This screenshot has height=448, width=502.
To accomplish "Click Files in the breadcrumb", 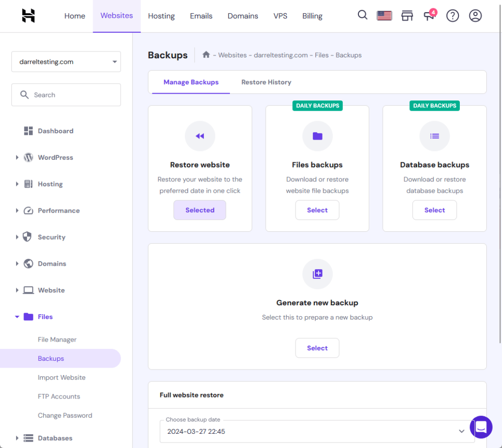I will (x=322, y=55).
